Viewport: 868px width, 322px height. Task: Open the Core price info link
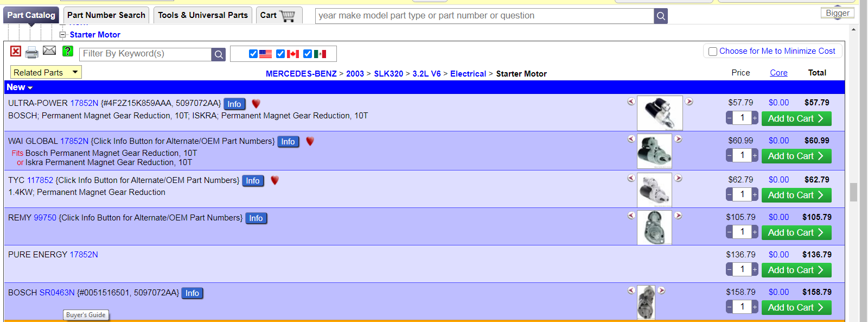coord(778,73)
